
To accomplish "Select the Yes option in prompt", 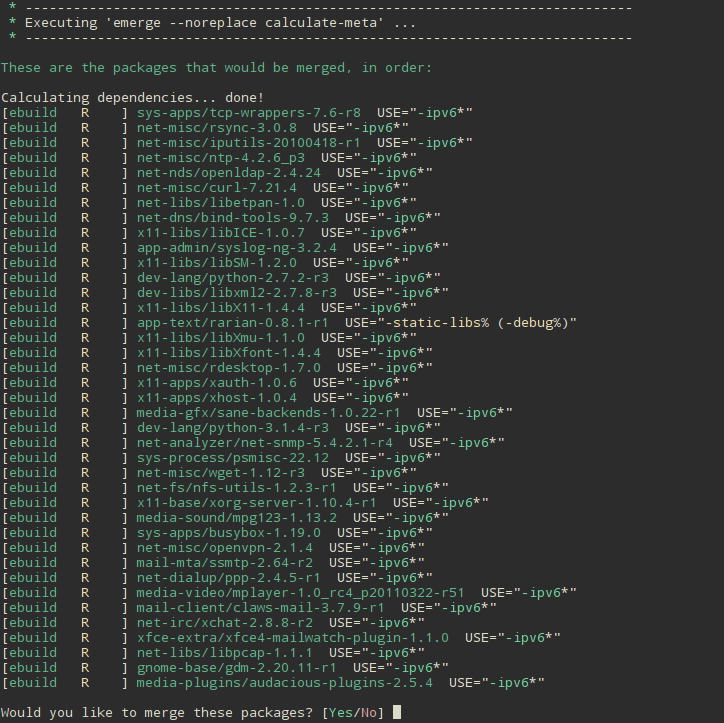I will click(x=341, y=713).
